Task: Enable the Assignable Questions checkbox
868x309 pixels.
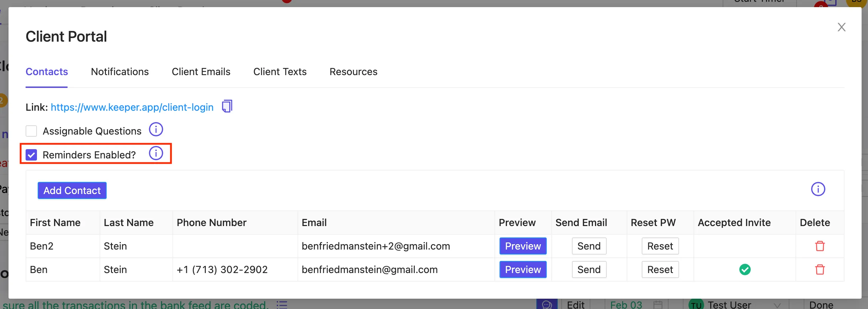Action: pyautogui.click(x=31, y=131)
